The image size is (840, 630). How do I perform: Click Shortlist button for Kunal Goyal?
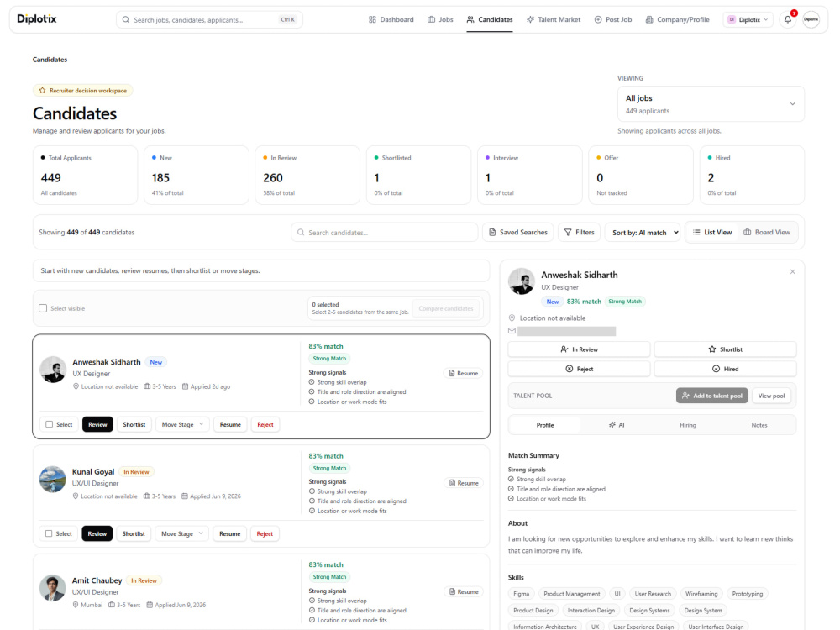tap(134, 533)
